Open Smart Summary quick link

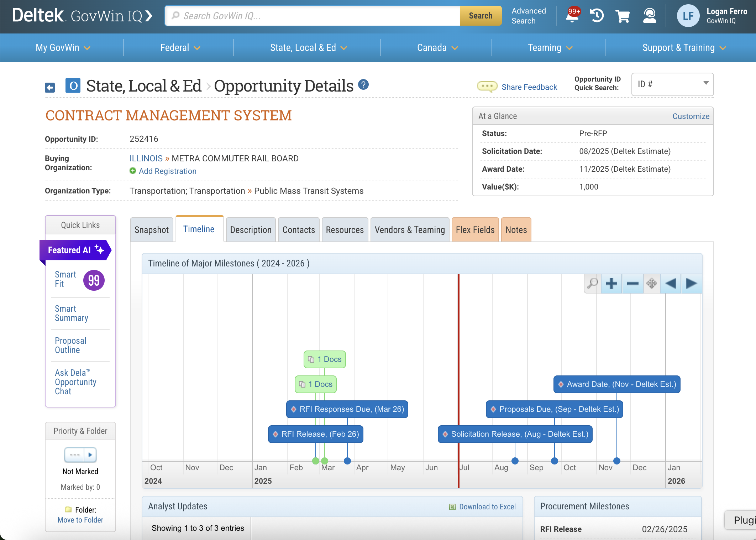coord(72,313)
